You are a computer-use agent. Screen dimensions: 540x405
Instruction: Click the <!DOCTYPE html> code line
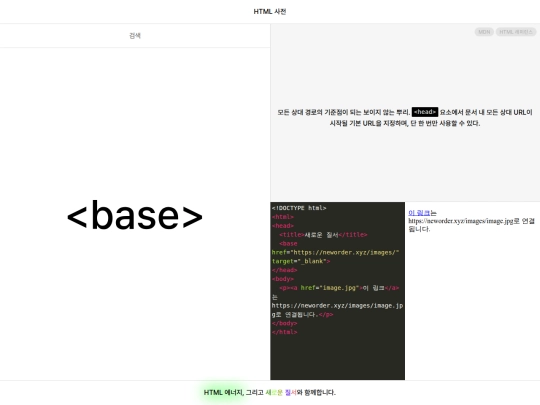[x=299, y=208]
